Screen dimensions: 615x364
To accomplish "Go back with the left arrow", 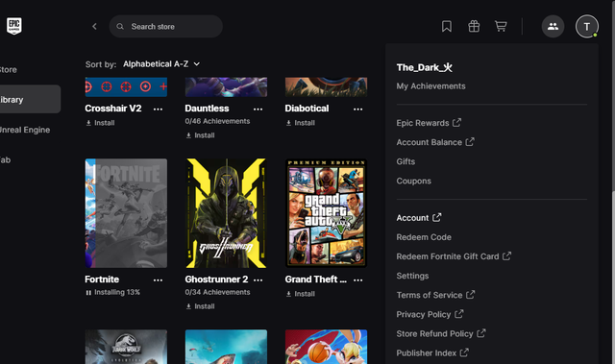I will [94, 26].
